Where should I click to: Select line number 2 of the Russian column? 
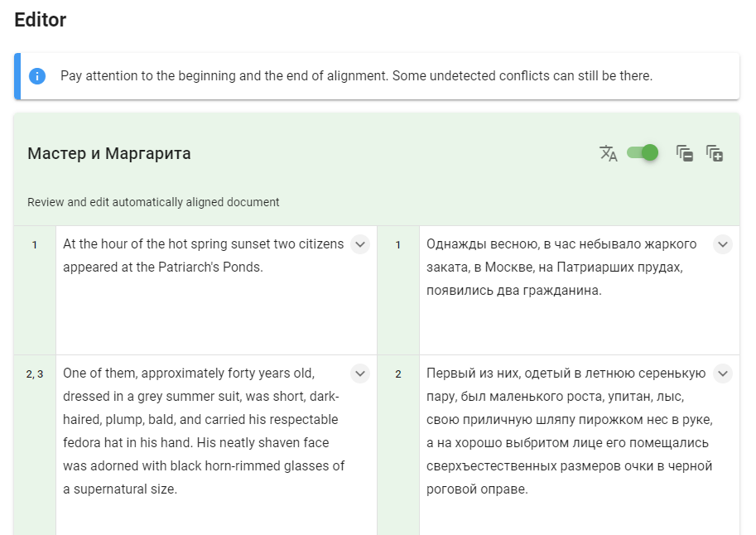coord(398,374)
